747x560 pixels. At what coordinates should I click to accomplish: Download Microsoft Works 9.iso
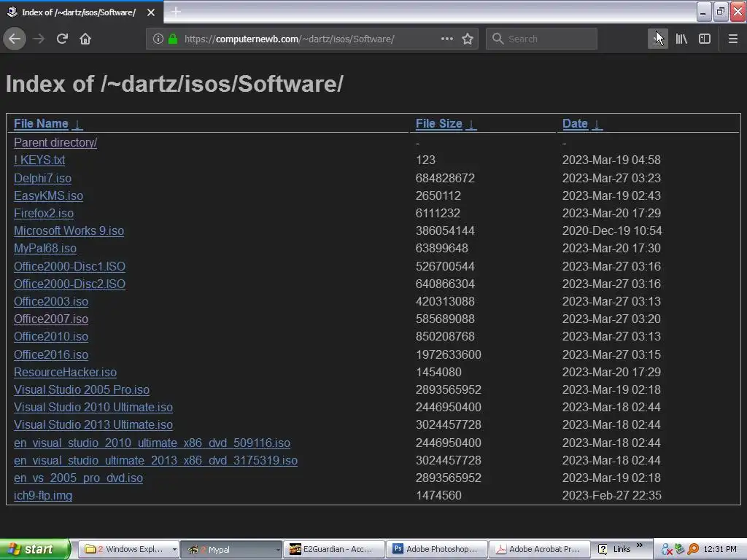pyautogui.click(x=69, y=231)
